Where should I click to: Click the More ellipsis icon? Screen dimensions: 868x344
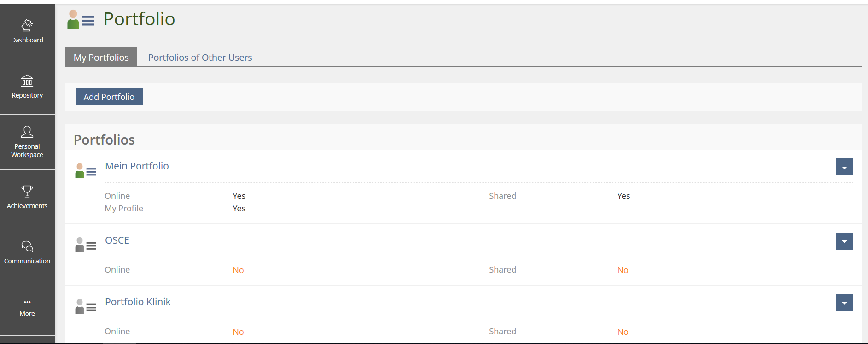[27, 302]
